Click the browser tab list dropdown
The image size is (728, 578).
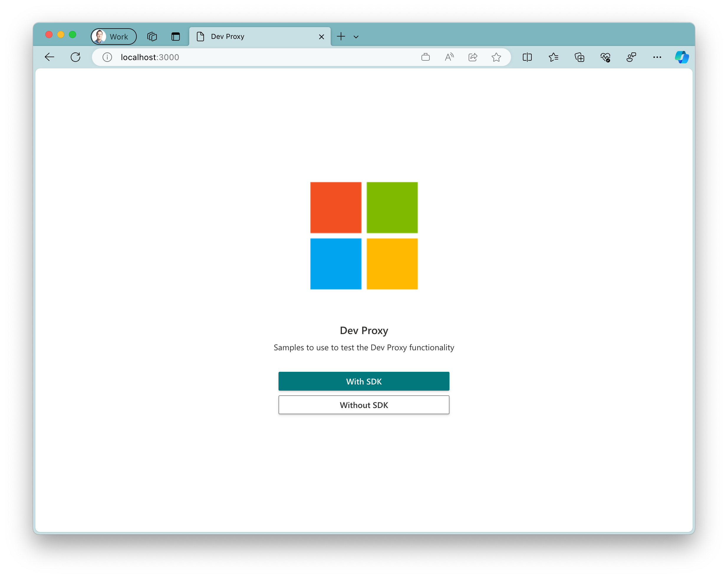click(x=356, y=36)
